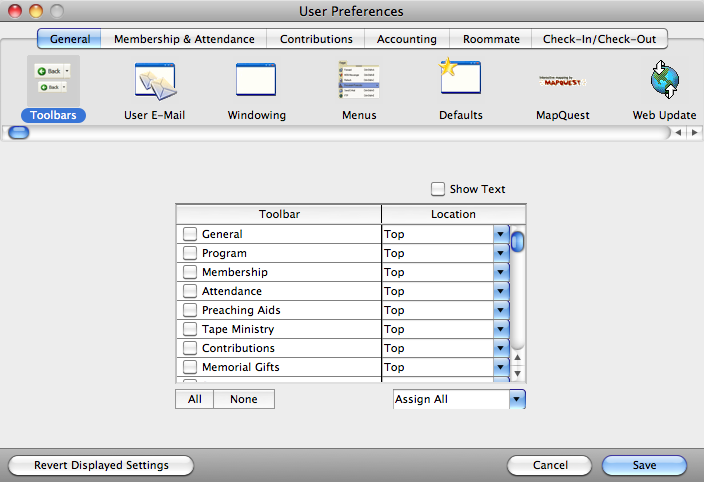The width and height of the screenshot is (704, 482).
Task: Open the User E-Mail preferences icon
Action: (155, 80)
